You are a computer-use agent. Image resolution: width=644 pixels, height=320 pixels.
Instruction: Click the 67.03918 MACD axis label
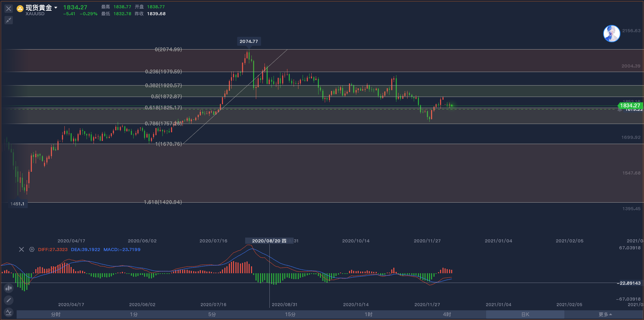630,248
